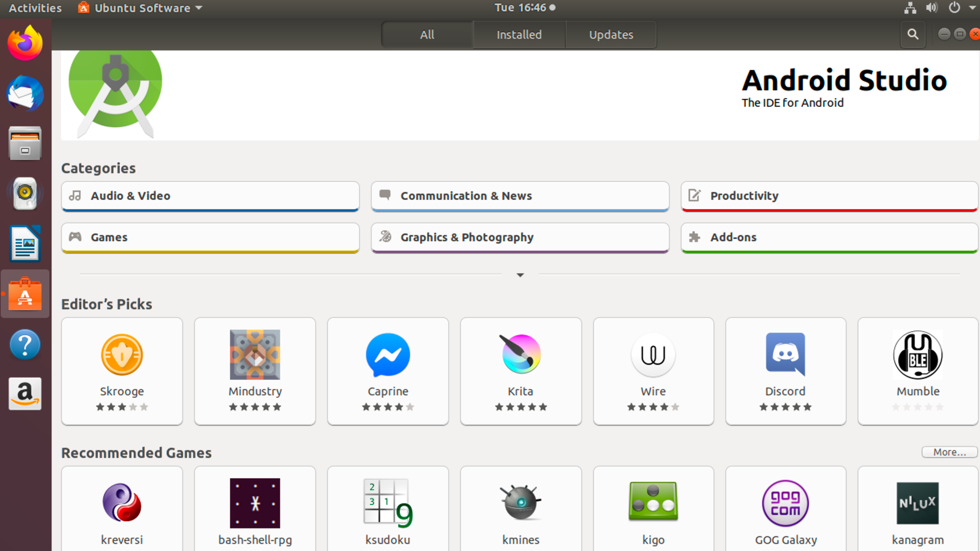The height and width of the screenshot is (551, 980).
Task: Select the Mumble app icon
Action: (917, 354)
